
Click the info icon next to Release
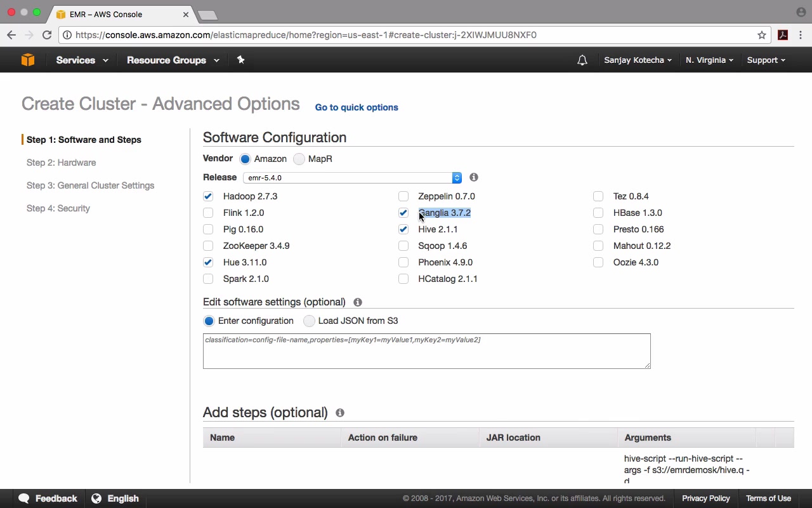point(474,177)
